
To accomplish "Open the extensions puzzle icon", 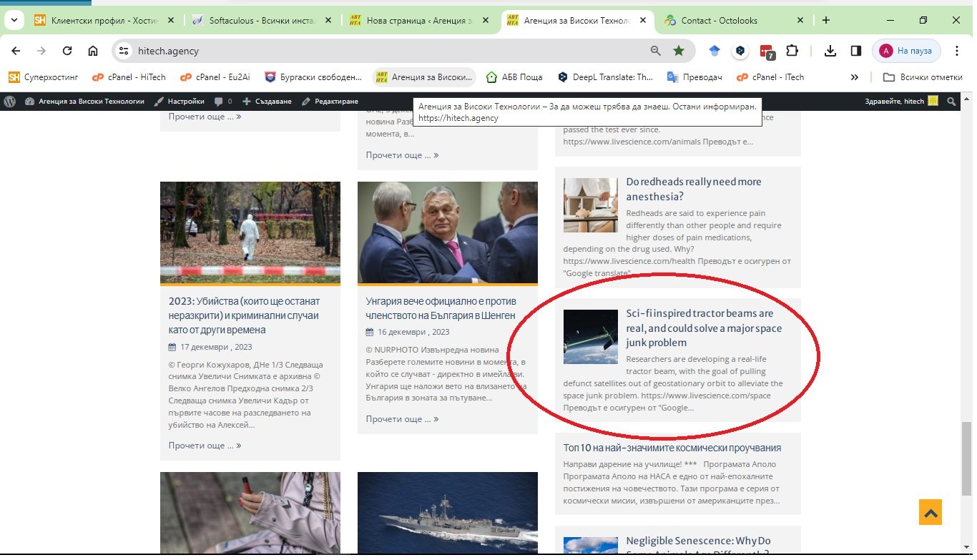I will click(x=792, y=51).
